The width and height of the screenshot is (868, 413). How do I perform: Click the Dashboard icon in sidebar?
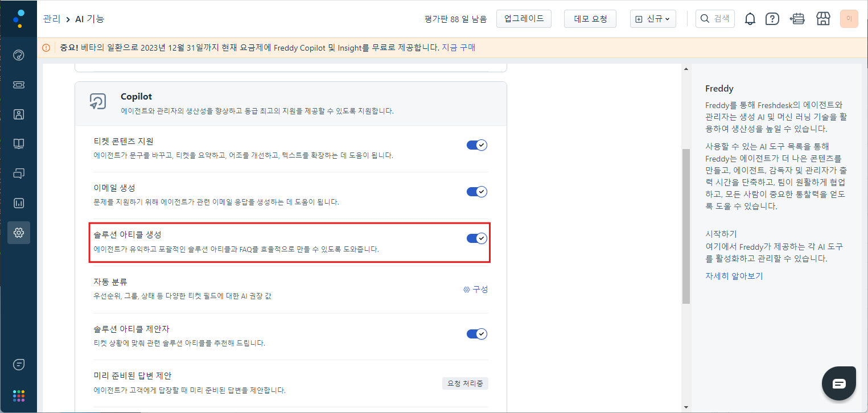[19, 55]
